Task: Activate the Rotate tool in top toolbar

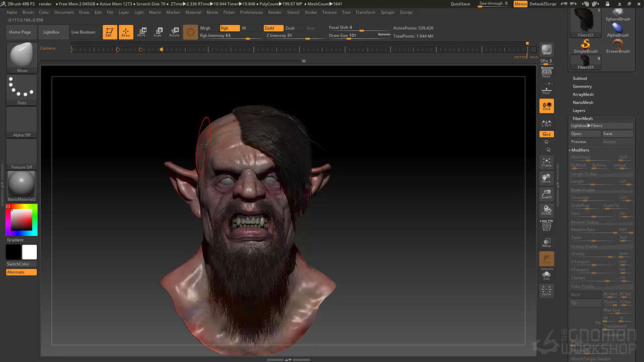Action: (174, 32)
